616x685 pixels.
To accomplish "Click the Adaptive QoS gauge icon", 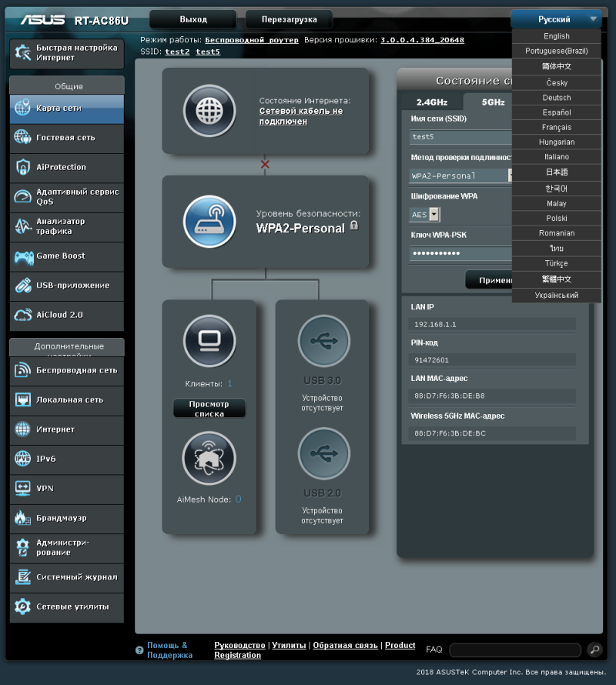I will click(23, 196).
